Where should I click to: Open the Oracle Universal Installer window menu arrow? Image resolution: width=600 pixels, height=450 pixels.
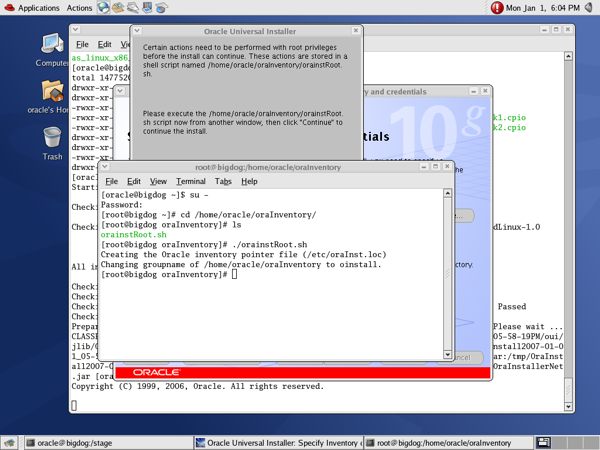coord(138,31)
